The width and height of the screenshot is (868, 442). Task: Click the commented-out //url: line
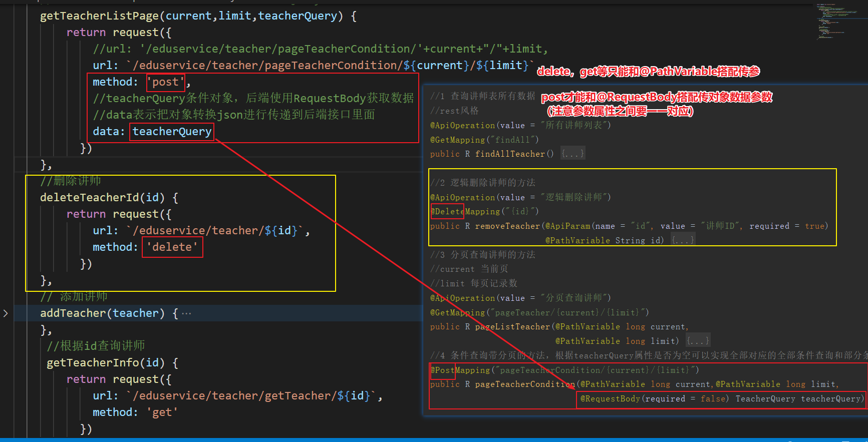click(321, 49)
